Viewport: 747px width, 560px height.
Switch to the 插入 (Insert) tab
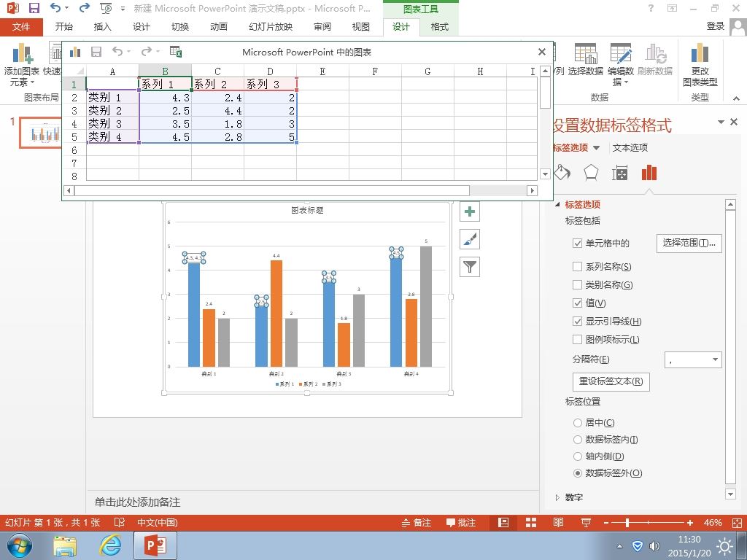point(102,27)
